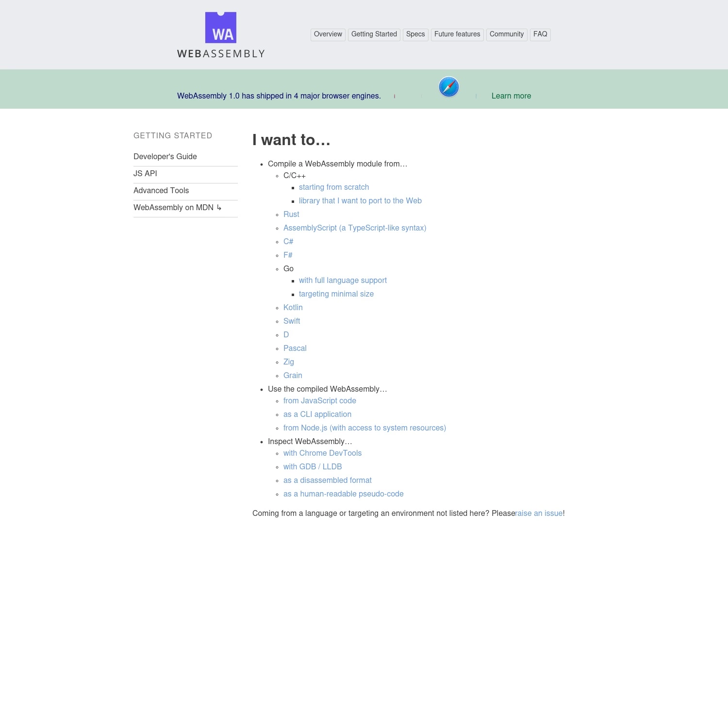The height and width of the screenshot is (728, 728).
Task: Open the Overview nav item
Action: 328,34
